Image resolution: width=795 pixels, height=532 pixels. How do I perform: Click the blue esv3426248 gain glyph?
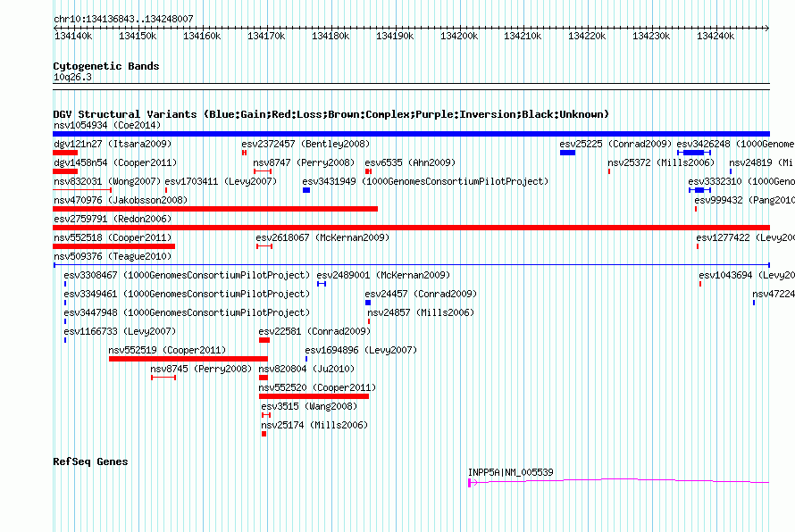(x=694, y=153)
